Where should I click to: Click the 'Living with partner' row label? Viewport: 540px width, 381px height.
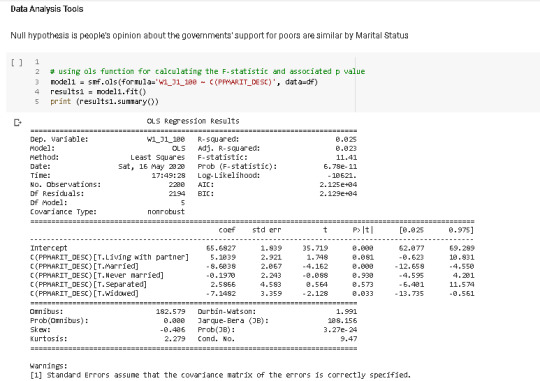click(110, 257)
